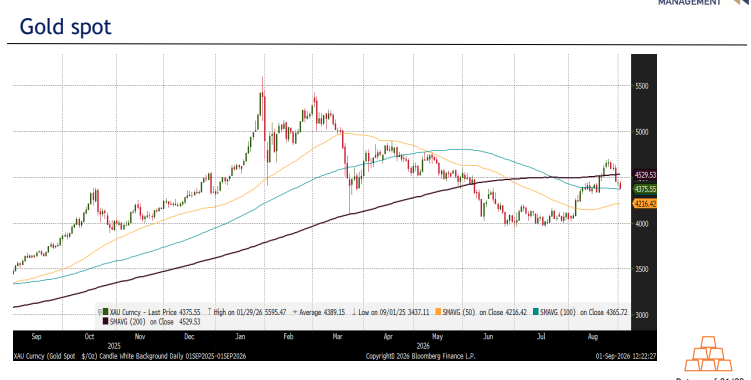Select the orange SMAVG (50) legend swatch

(438, 312)
